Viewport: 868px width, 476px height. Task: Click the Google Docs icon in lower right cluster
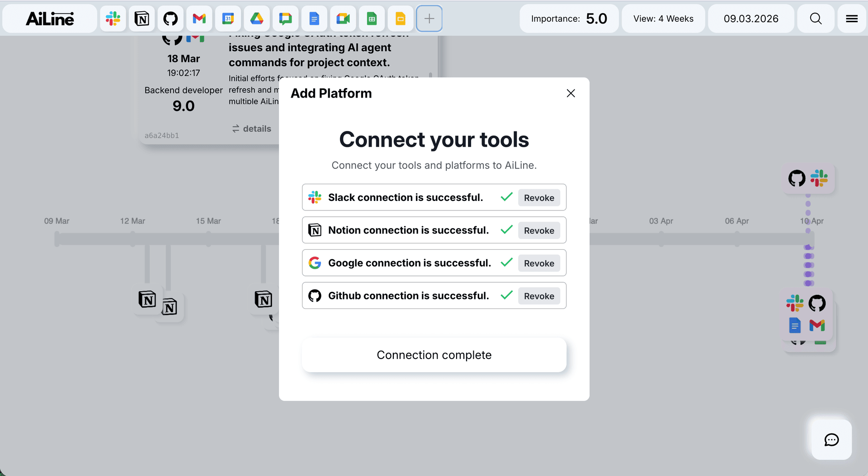point(794,325)
